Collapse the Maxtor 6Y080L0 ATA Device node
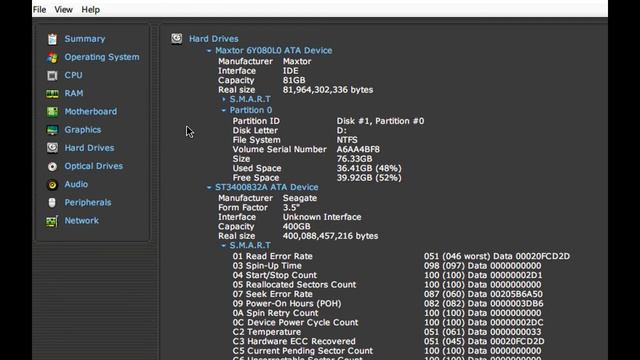The width and height of the screenshot is (640, 360). pyautogui.click(x=209, y=51)
